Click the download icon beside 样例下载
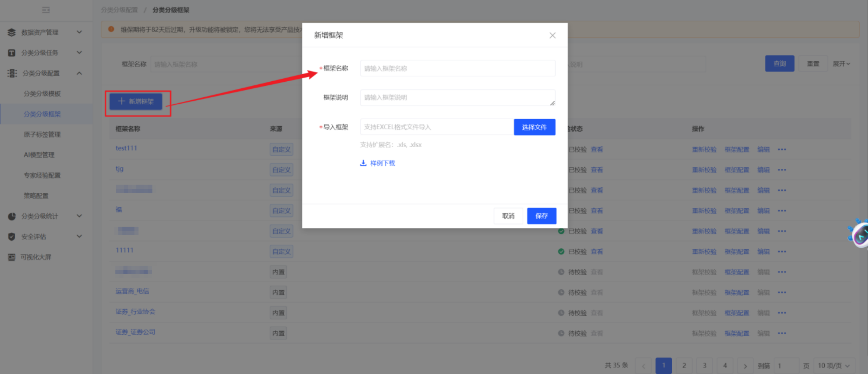868x374 pixels. point(363,163)
